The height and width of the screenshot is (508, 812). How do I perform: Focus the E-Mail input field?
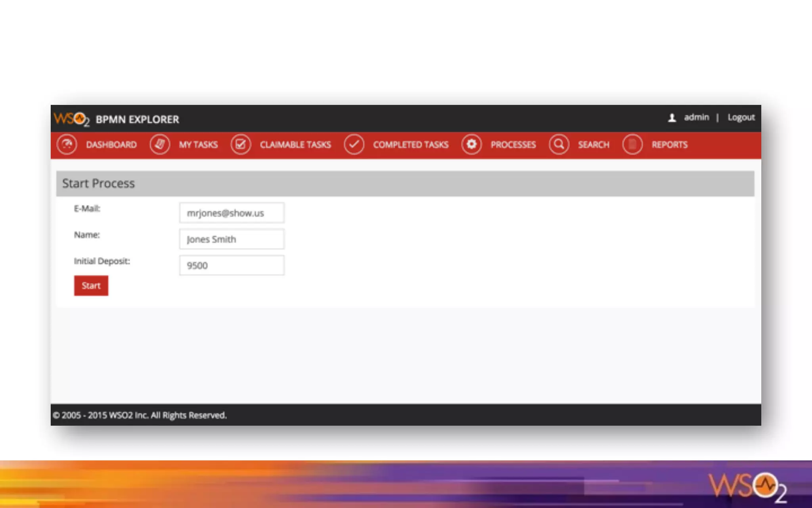[232, 213]
